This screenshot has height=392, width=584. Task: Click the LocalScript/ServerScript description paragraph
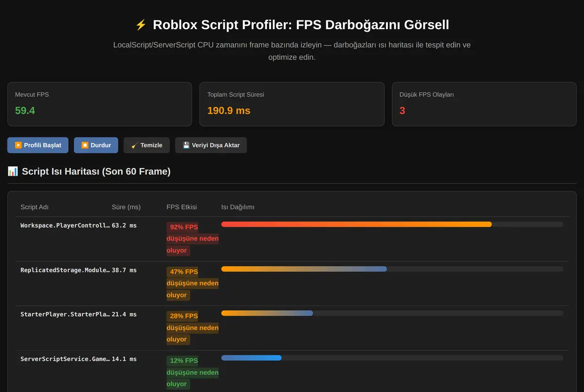click(292, 51)
